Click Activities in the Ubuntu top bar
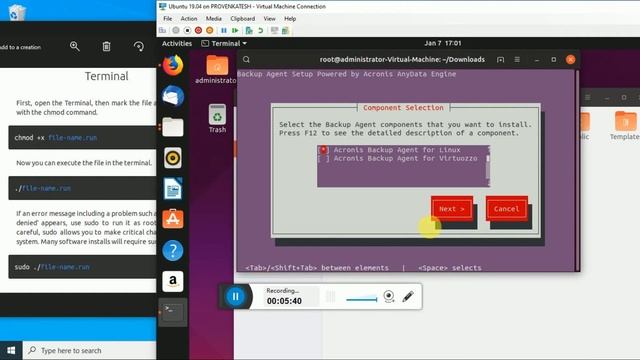The width and height of the screenshot is (640, 360). tap(177, 43)
